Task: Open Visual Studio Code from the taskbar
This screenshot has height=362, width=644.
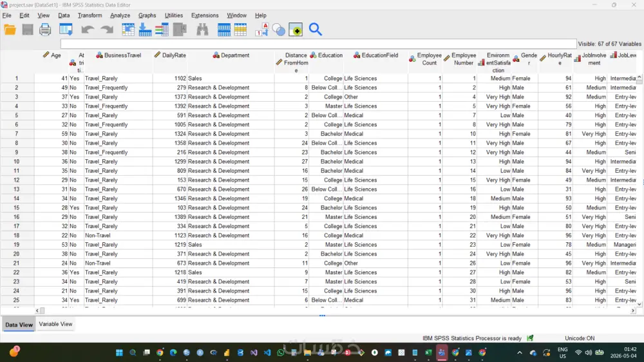Action: 267,352
